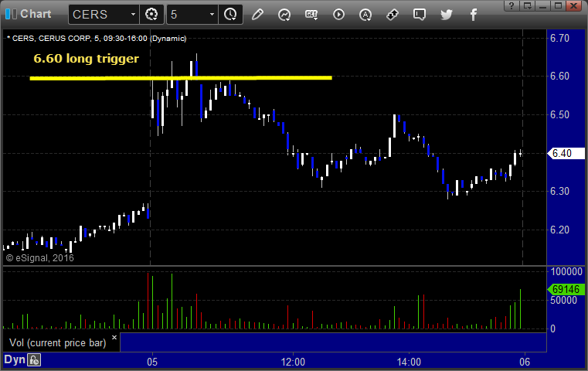Click the help question mark button

pyautogui.click(x=512, y=5)
